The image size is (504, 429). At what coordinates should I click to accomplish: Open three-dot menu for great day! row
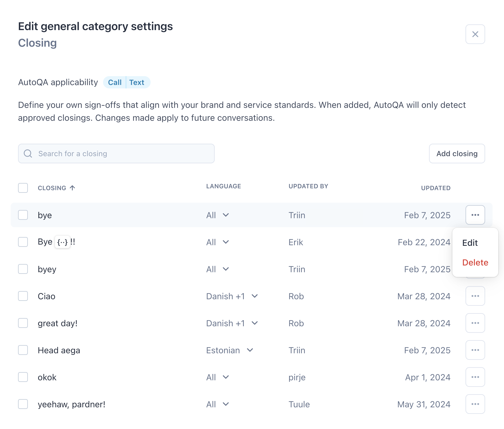(475, 323)
